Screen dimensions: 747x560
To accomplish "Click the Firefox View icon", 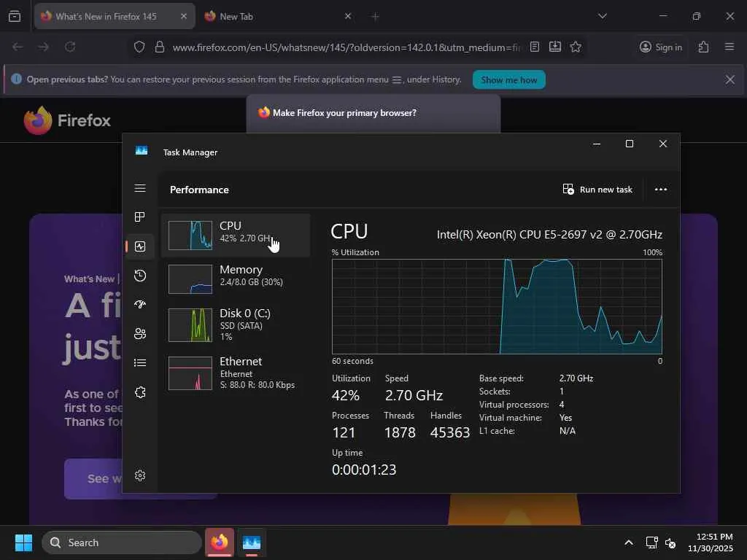I will point(15,16).
